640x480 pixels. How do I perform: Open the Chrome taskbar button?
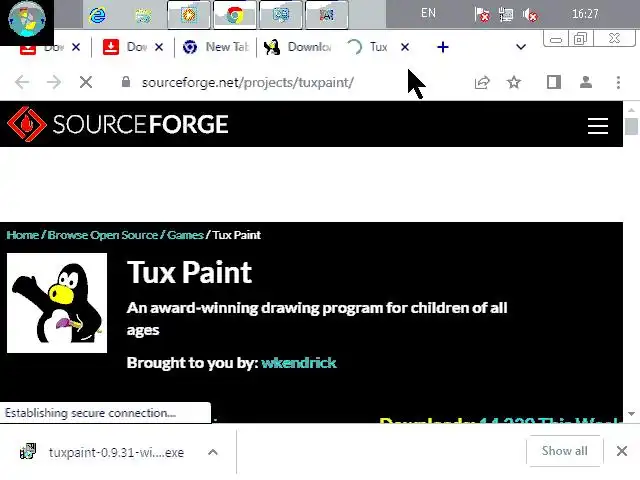click(x=235, y=16)
